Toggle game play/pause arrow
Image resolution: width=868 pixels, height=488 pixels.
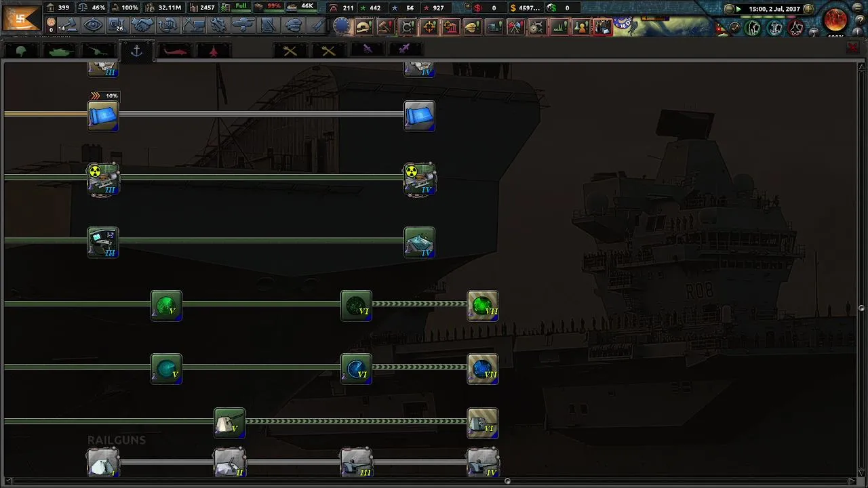point(739,9)
